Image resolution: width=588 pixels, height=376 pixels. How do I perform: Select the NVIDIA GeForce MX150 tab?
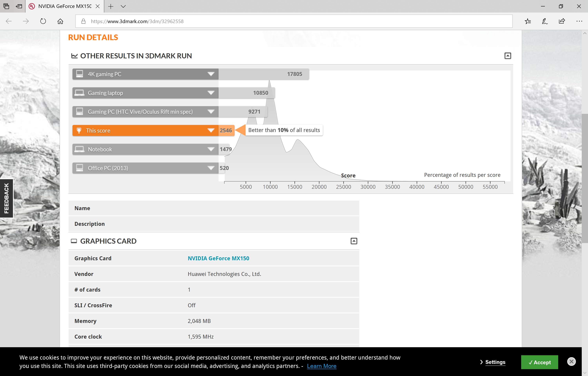(x=64, y=6)
